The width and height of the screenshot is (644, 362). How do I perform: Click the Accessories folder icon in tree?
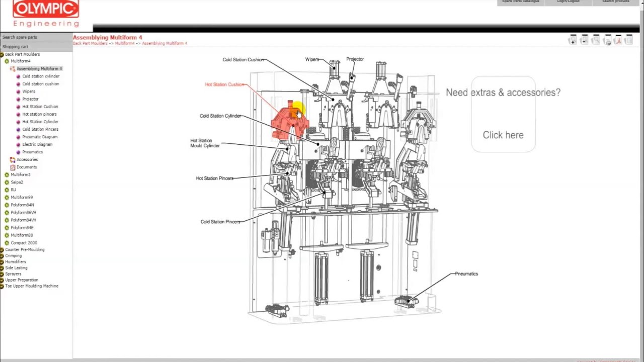tap(13, 159)
